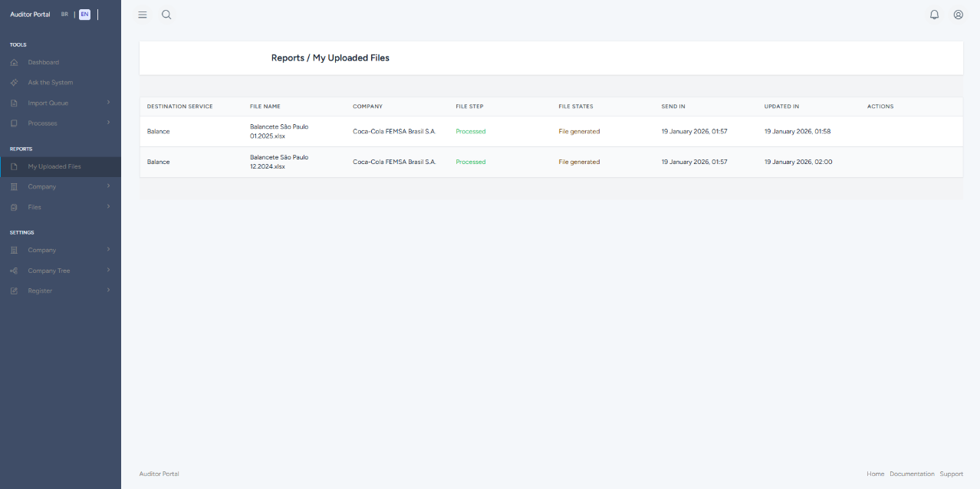Click the Home footer link

(876, 474)
